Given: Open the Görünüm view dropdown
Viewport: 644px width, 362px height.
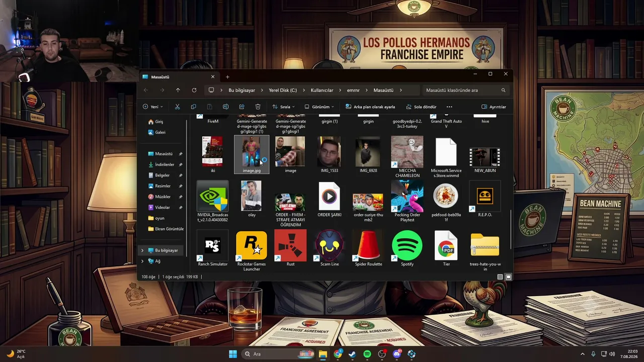Looking at the screenshot, I should tap(319, 107).
